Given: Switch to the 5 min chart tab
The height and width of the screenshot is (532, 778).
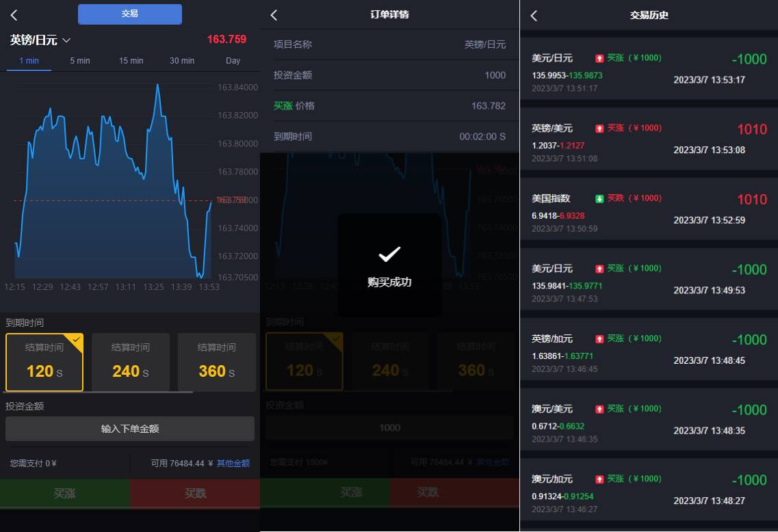Looking at the screenshot, I should click(x=79, y=60).
